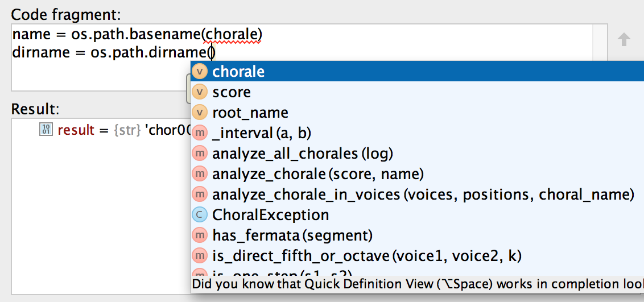Screen dimensions: 644x302
Task: Pick analyze_chorale_in_voices completion item
Action: 423,195
